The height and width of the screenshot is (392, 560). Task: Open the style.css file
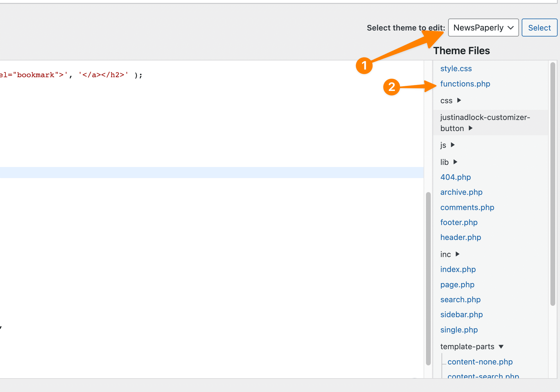pyautogui.click(x=456, y=69)
